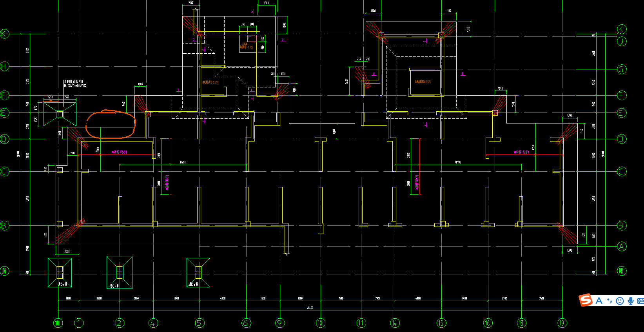Select axis bubble 16 in the number row

coord(488,323)
